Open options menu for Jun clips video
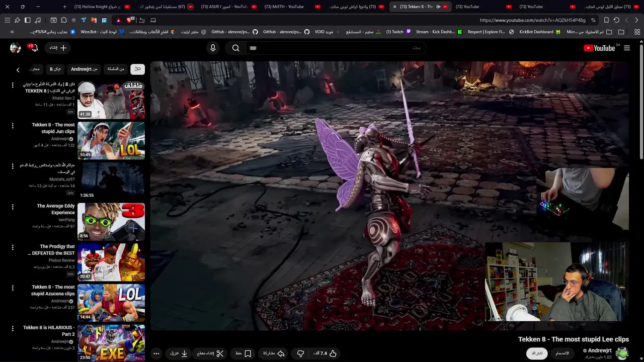The width and height of the screenshot is (644, 362). coord(13,126)
